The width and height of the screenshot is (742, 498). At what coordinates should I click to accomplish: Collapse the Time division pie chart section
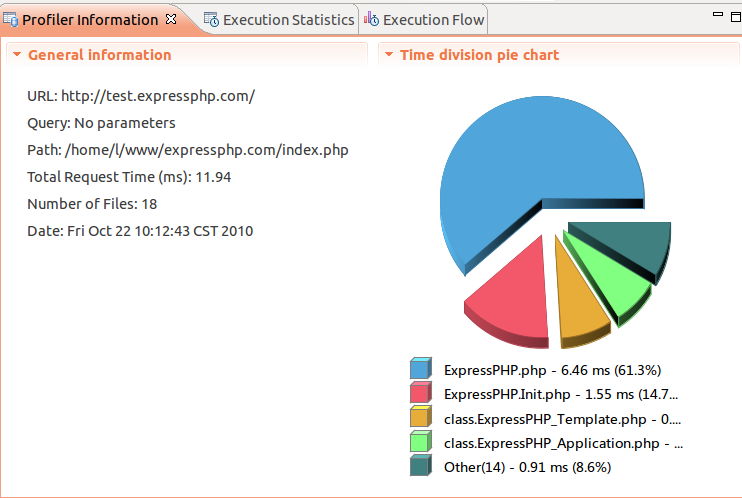coord(389,54)
